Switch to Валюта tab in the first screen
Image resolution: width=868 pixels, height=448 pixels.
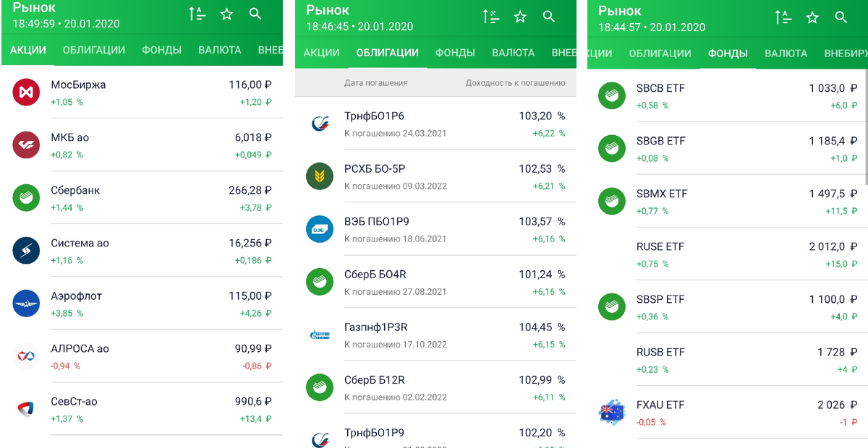[220, 50]
